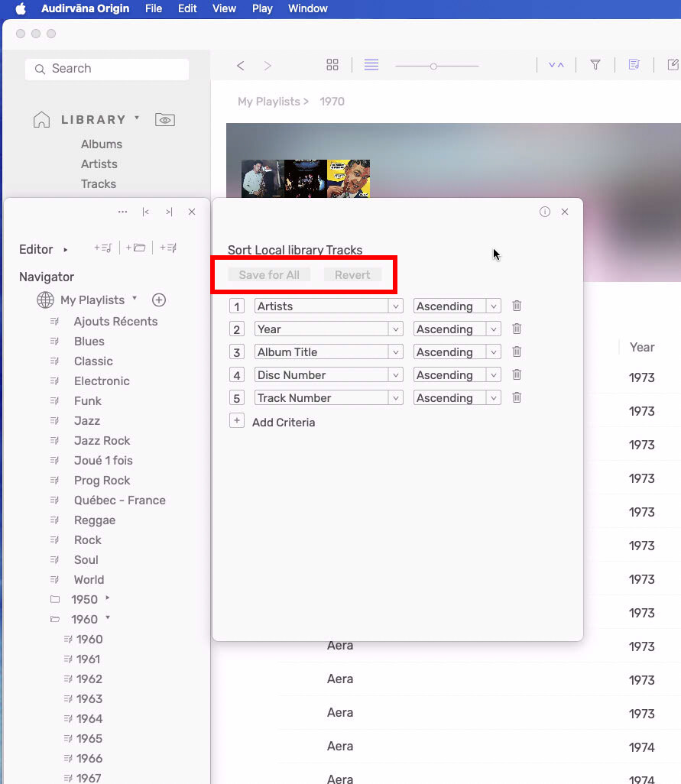Expand the 1950 playlist folder
681x784 pixels.
click(108, 598)
